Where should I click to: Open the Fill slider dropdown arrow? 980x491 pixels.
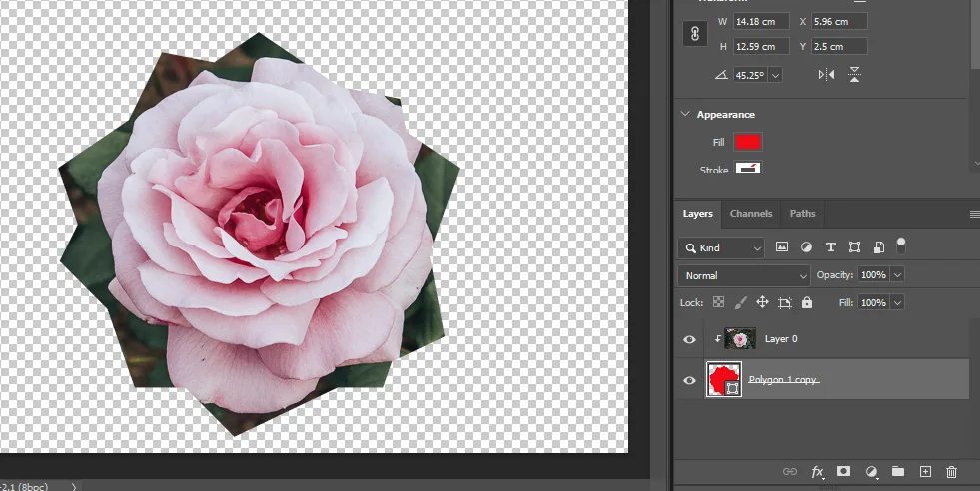(x=897, y=303)
